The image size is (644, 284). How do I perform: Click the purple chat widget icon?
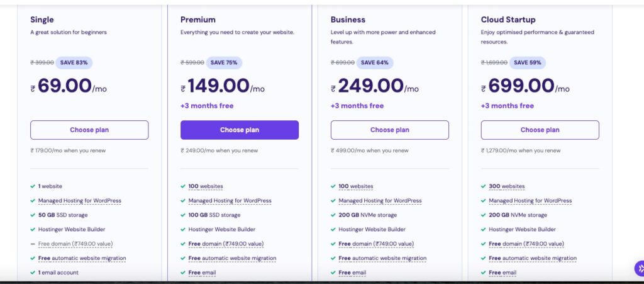point(638,269)
